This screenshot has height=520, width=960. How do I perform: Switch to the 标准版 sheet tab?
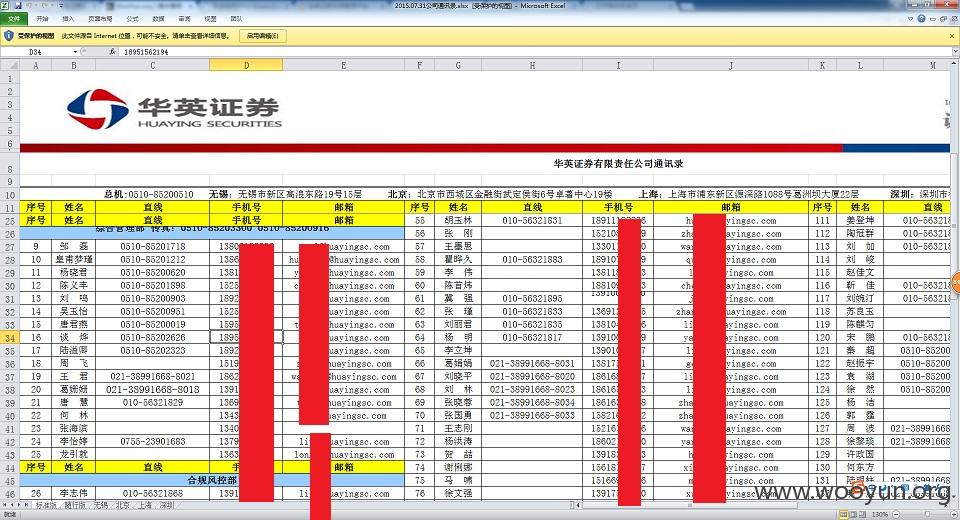pyautogui.click(x=46, y=505)
